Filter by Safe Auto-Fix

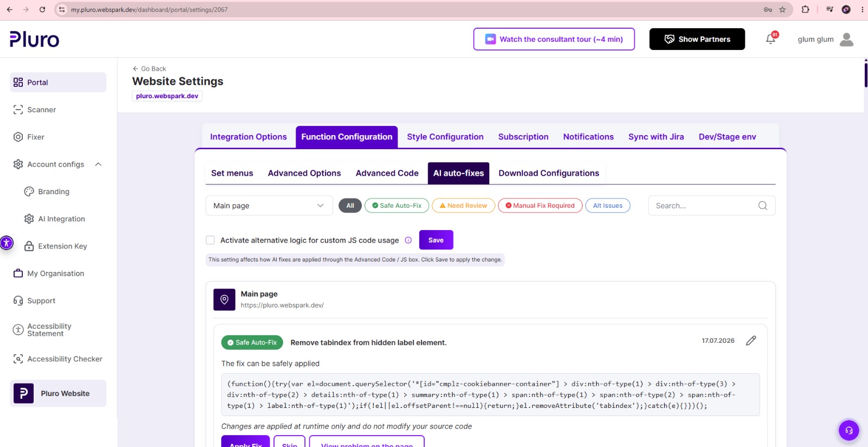(x=397, y=206)
